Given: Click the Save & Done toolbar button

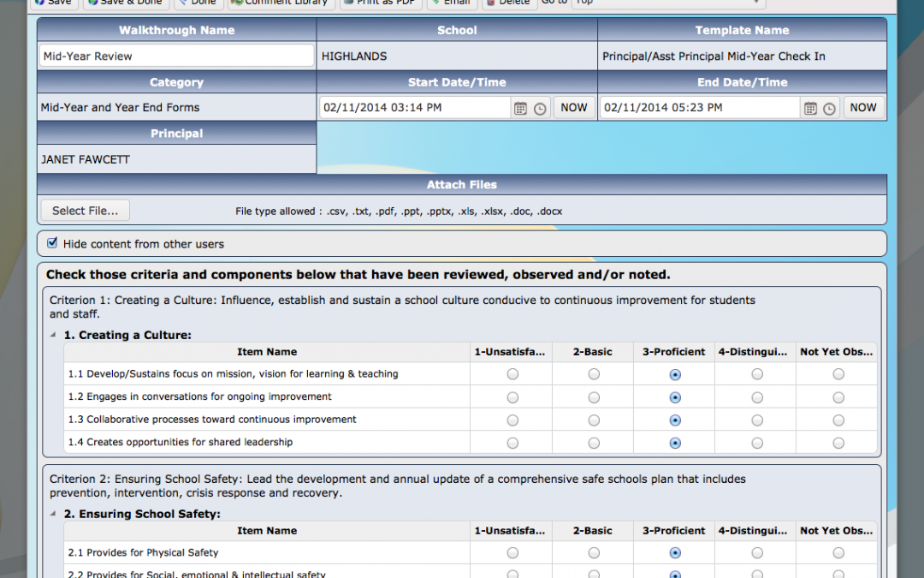Looking at the screenshot, I should tap(127, 3).
